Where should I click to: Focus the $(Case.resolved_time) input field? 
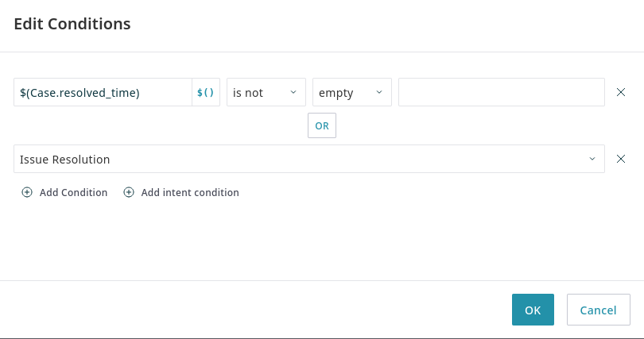[103, 92]
